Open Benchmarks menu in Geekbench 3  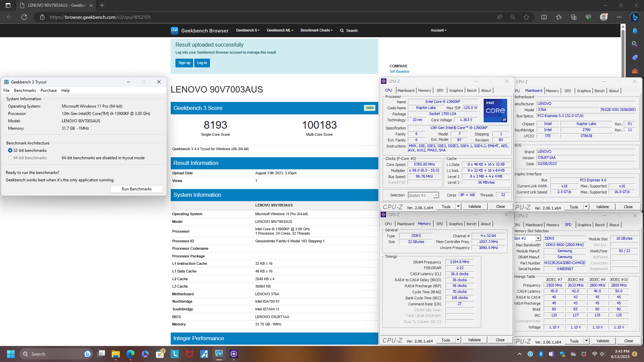click(25, 90)
